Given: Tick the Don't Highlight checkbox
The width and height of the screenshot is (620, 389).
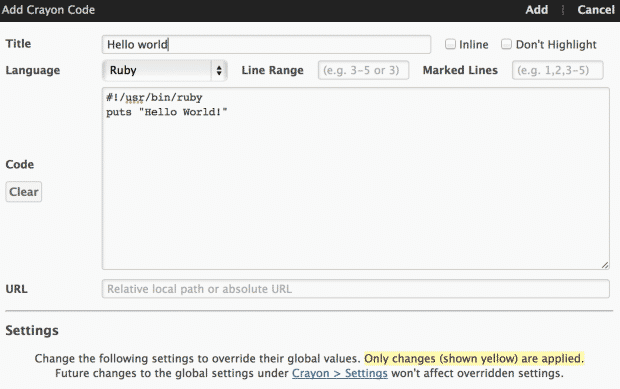Looking at the screenshot, I should 507,44.
